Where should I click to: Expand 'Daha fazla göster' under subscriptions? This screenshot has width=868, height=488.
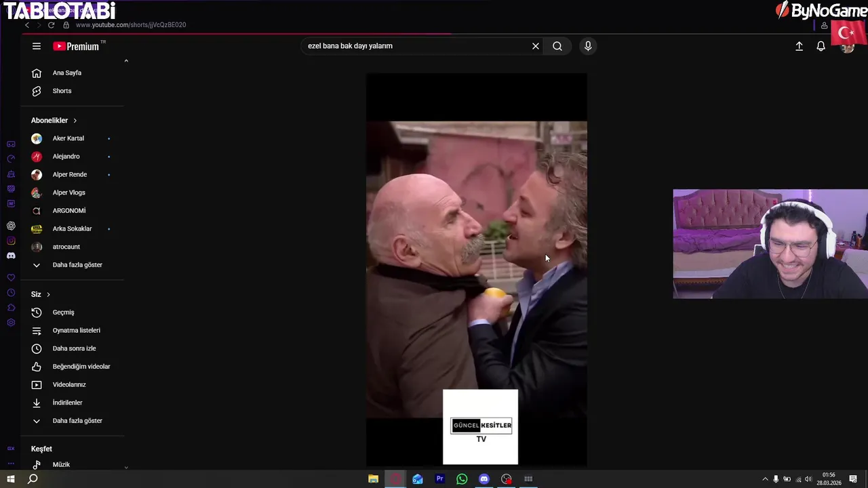[72, 265]
